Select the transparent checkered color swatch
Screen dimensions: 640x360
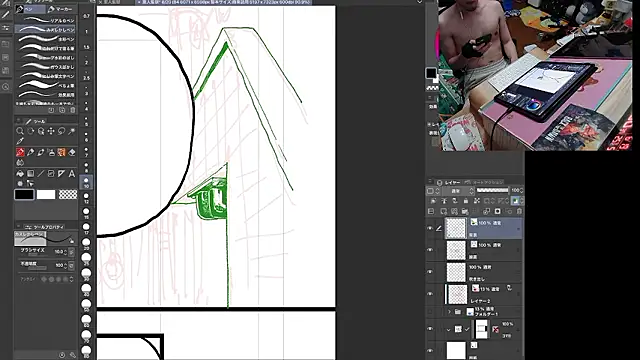[68, 194]
